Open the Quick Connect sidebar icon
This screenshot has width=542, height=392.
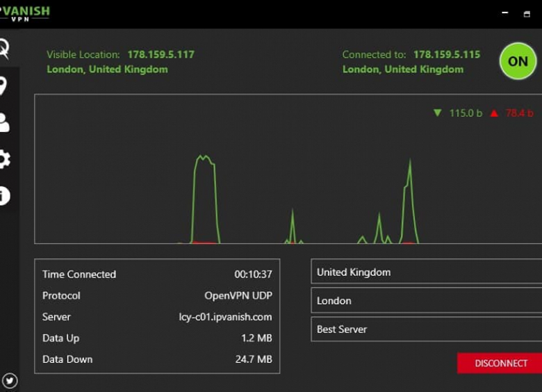coord(4,49)
